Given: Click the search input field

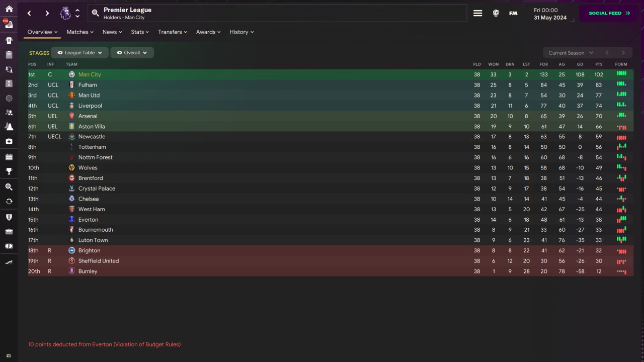Looking at the screenshot, I should tap(277, 14).
